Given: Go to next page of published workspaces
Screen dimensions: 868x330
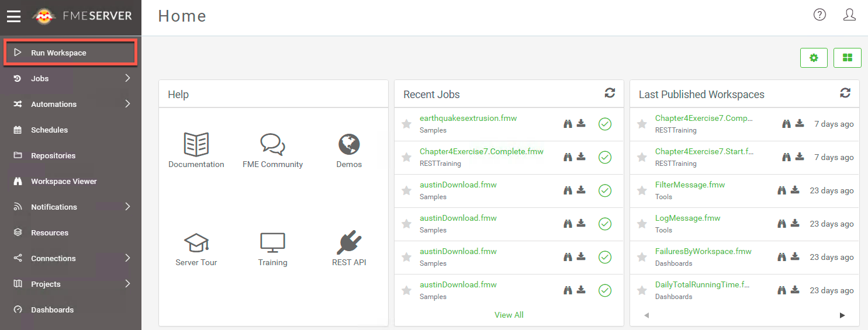Looking at the screenshot, I should tap(842, 315).
